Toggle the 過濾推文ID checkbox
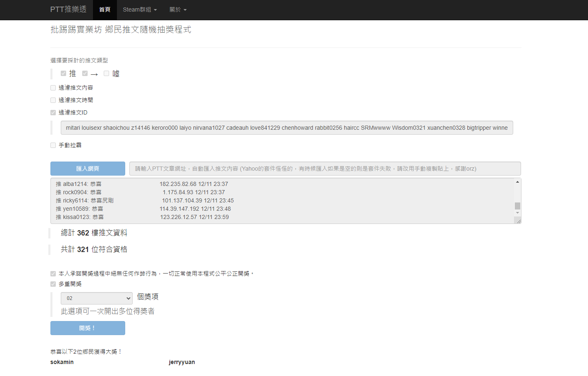 [x=53, y=112]
